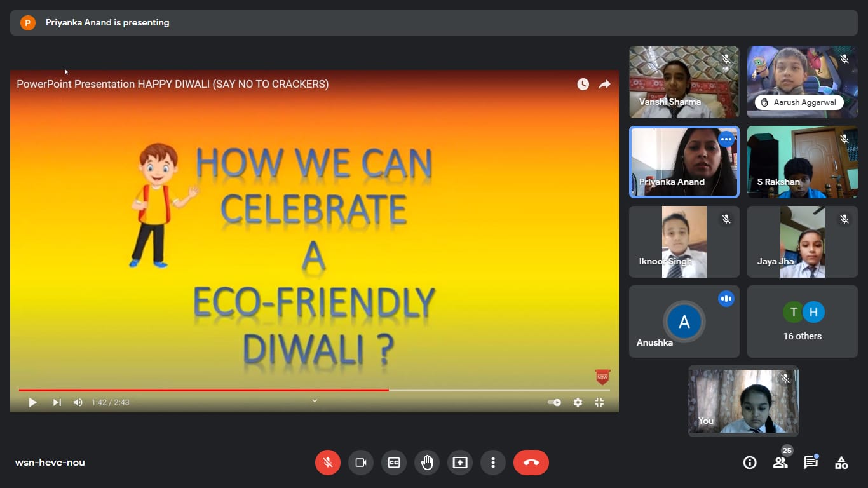Screen dimensions: 868x488
Task: Click the Subscribe watermark on video
Action: coord(602,377)
